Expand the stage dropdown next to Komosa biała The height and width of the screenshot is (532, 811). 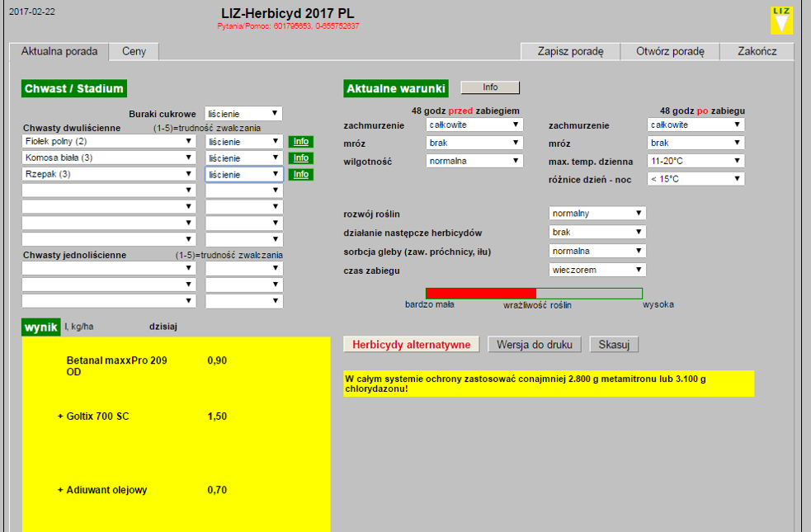coord(243,158)
